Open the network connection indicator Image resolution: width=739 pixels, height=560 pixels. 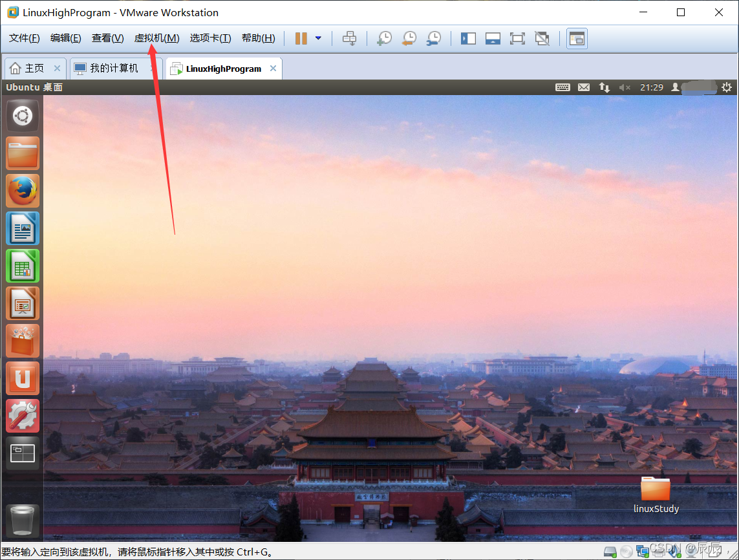(605, 87)
